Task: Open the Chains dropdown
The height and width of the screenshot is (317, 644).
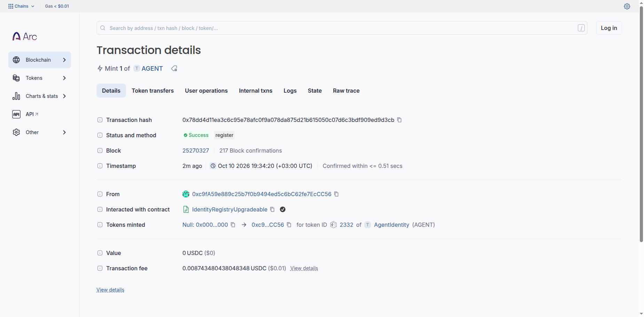Action: (21, 6)
